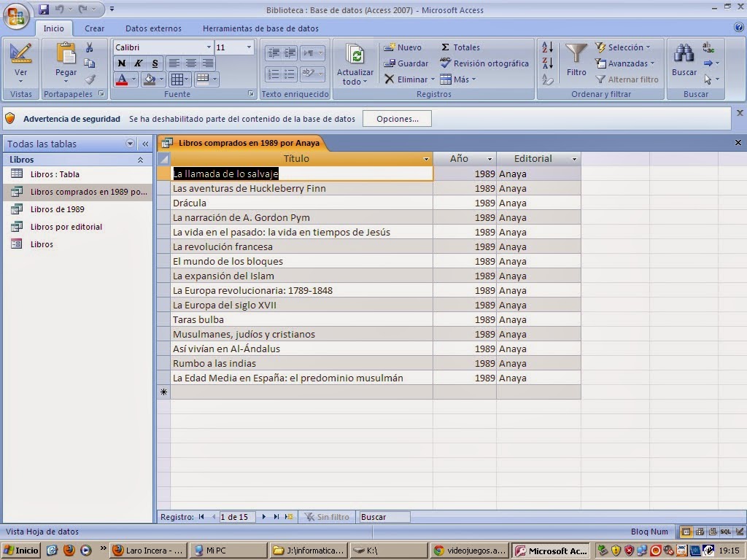
Task: Undo via quick access toolbar arrow
Action: 60,9
